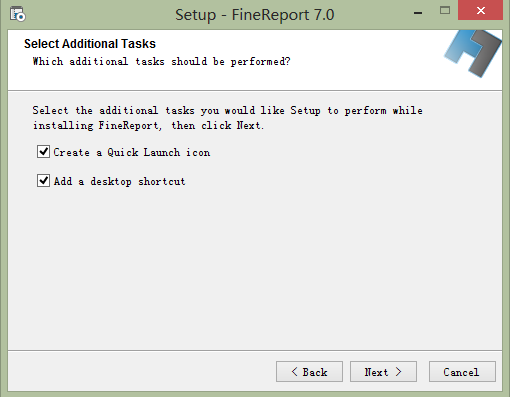Click the FineReport logo graphic

pos(473,53)
